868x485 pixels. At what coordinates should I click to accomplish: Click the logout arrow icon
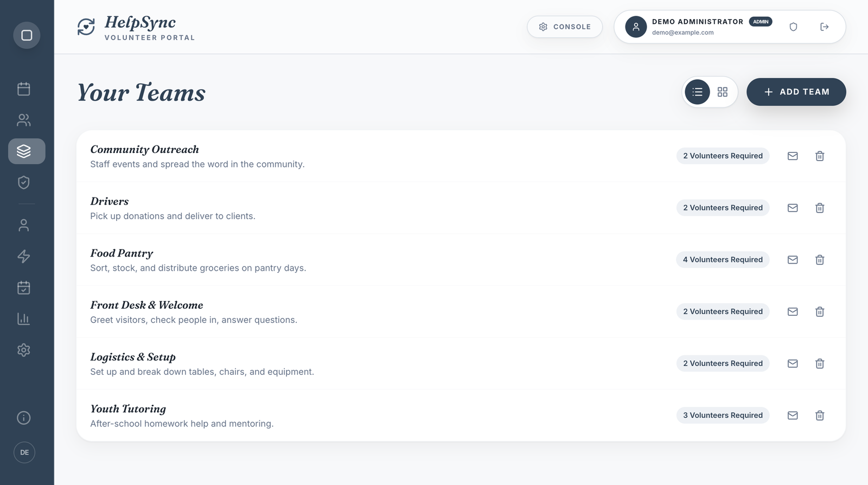coord(825,27)
